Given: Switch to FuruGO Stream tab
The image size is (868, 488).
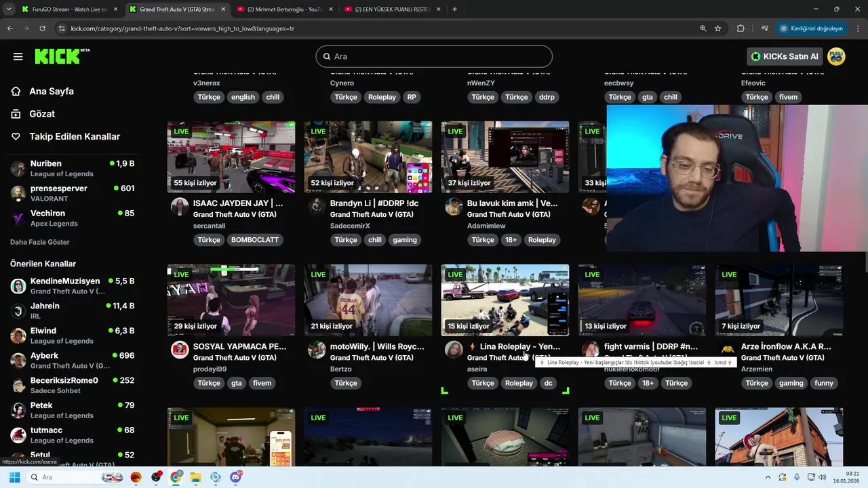Looking at the screenshot, I should coord(69,9).
